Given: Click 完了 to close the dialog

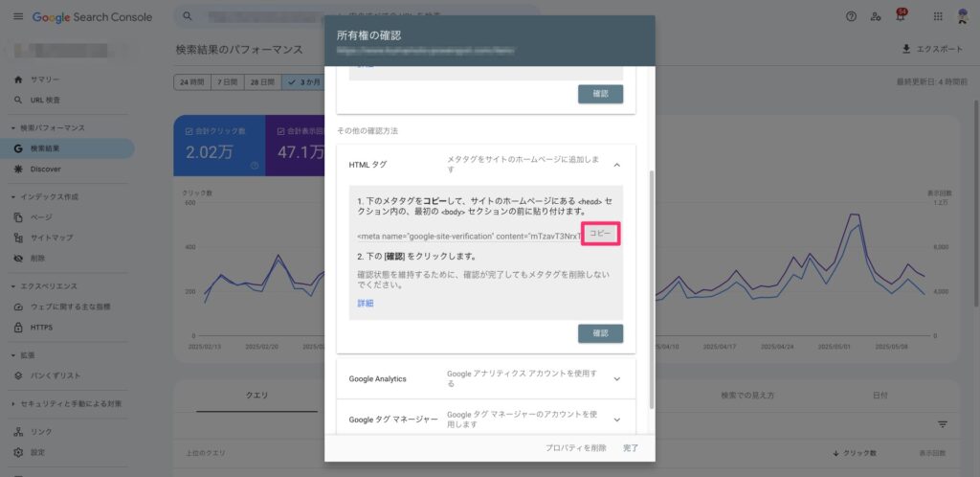Looking at the screenshot, I should click(630, 447).
